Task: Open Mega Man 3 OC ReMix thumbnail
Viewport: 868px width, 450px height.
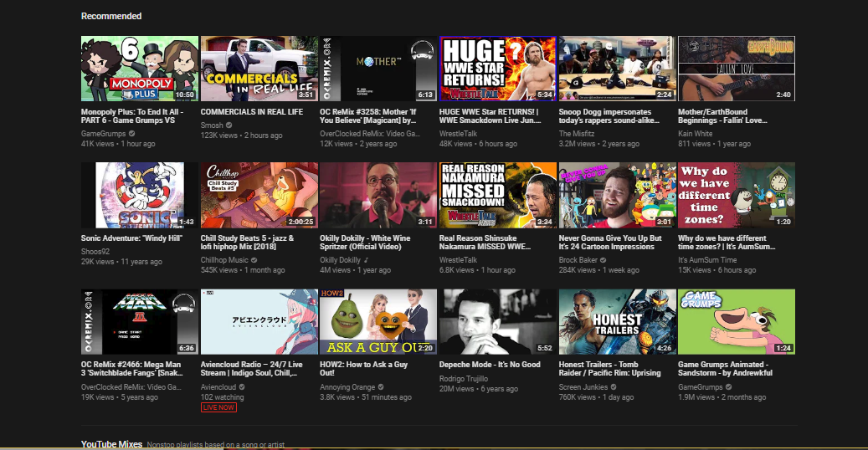Action: (140, 321)
